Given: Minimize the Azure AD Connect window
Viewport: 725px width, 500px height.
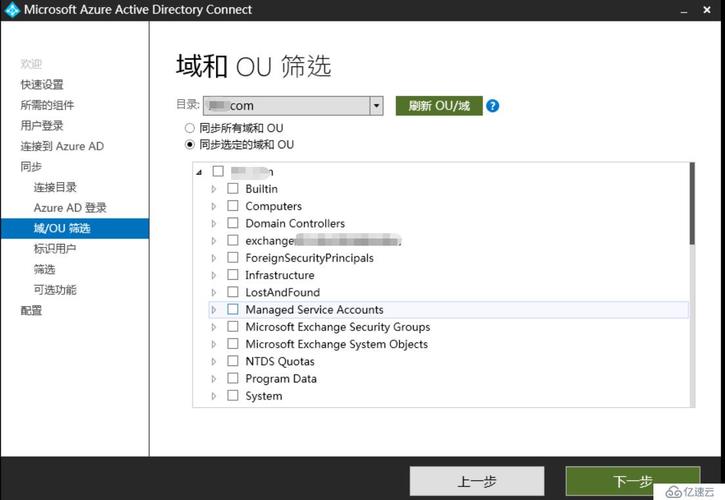Looking at the screenshot, I should tap(684, 10).
